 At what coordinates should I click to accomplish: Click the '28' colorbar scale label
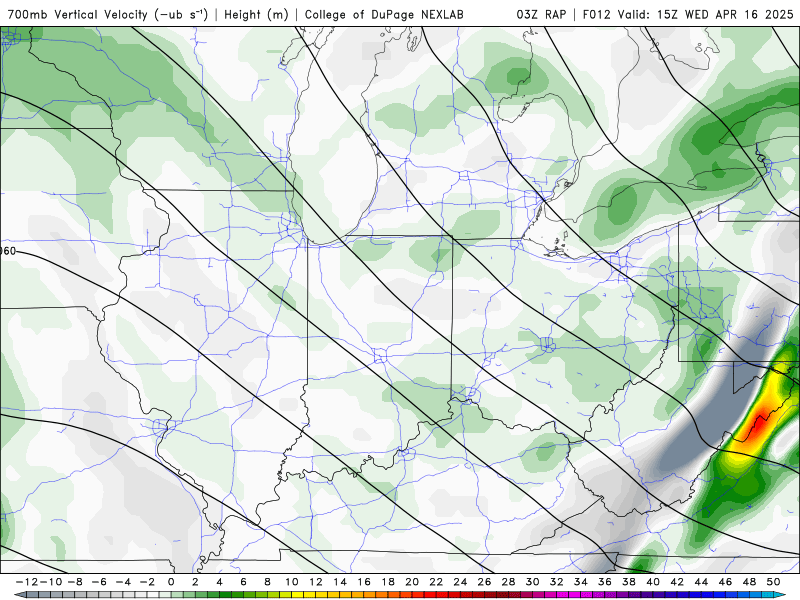coord(508,582)
